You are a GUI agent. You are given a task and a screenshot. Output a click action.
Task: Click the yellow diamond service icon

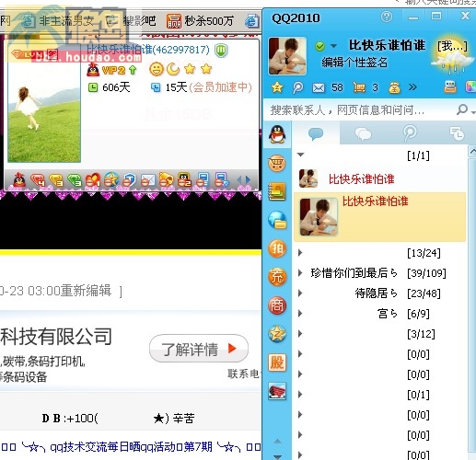pos(56,180)
